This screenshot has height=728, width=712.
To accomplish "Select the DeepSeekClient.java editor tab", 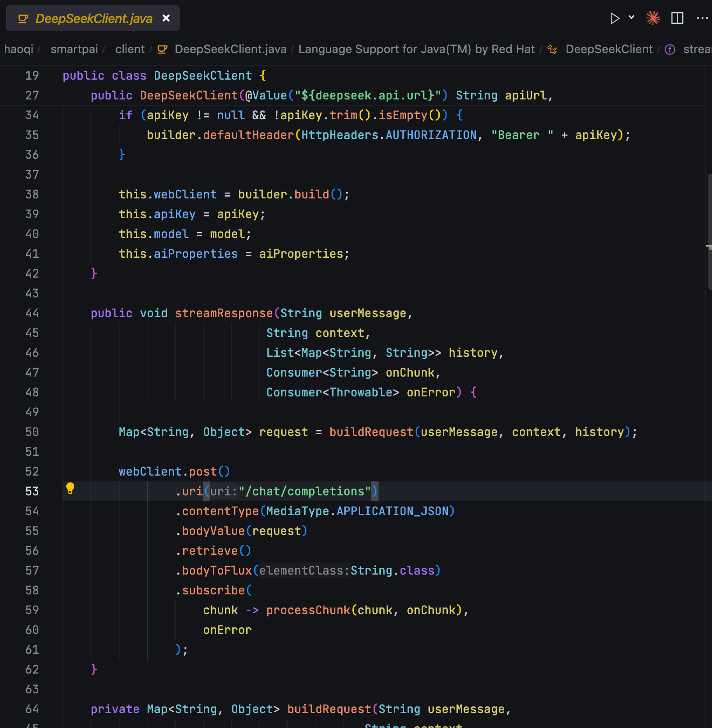I will 94,18.
